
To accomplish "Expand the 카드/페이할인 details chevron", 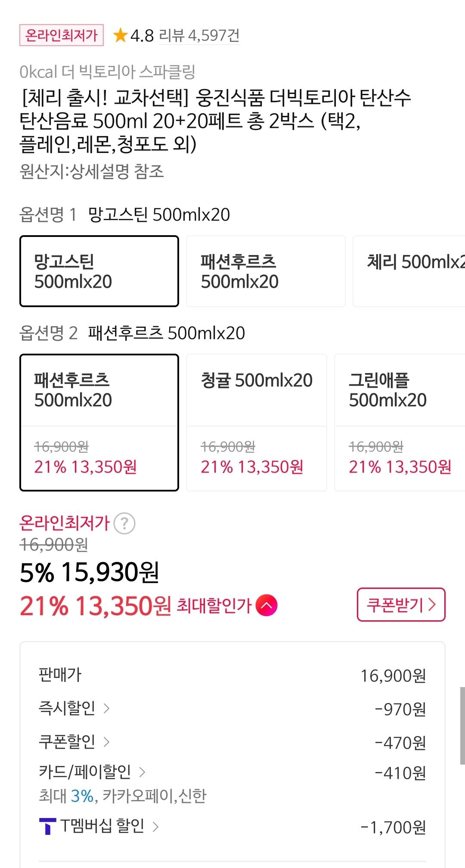I will click(142, 772).
